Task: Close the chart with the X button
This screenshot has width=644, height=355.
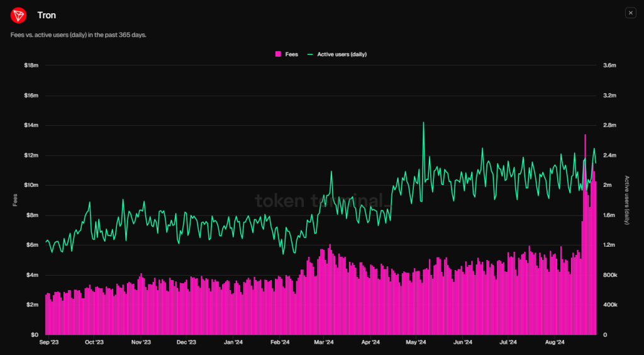Action: tap(630, 13)
